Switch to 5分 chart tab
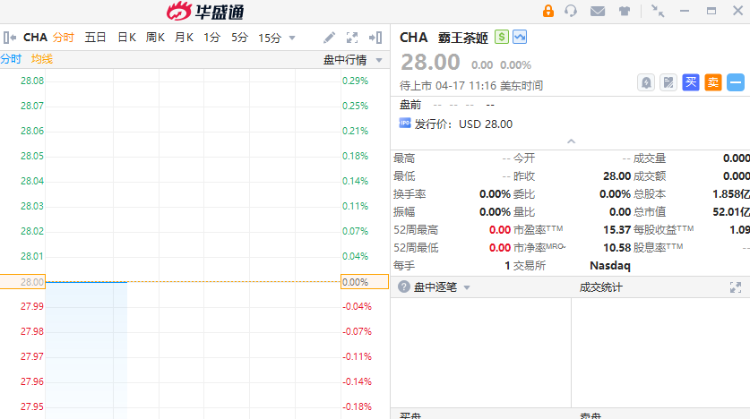The width and height of the screenshot is (750, 419). tap(240, 37)
